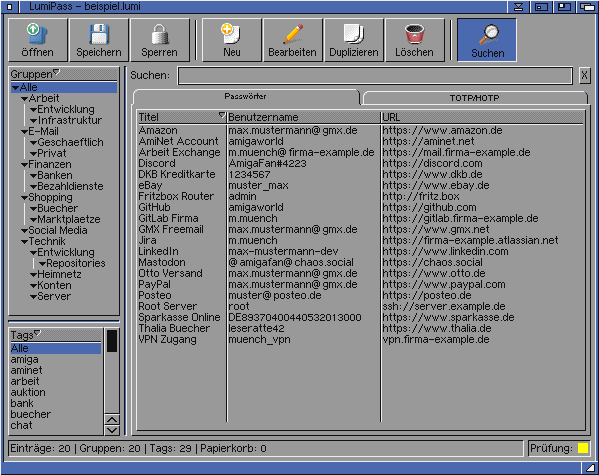Screen dimensions: 599x475
Task: Delete the entry with Löschen bin
Action: pos(415,40)
